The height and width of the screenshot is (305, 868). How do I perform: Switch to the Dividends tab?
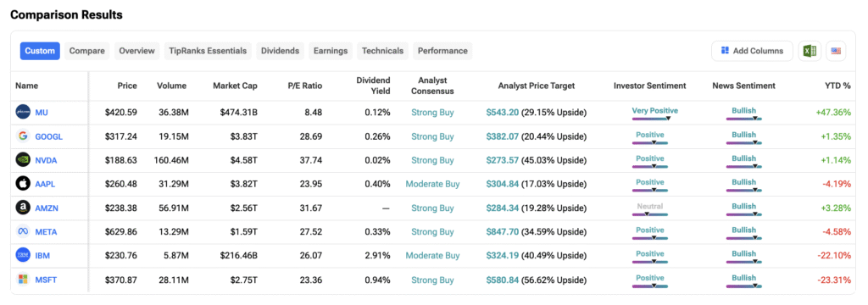280,51
